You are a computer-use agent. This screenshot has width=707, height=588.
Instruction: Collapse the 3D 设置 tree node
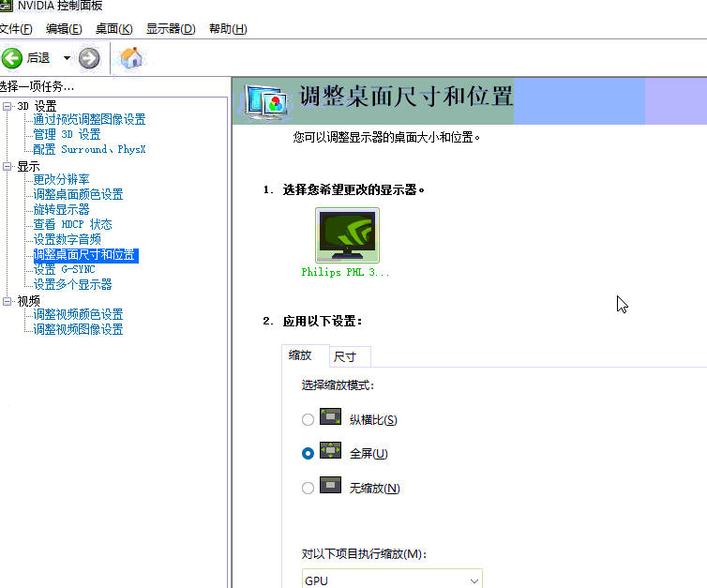(8, 106)
